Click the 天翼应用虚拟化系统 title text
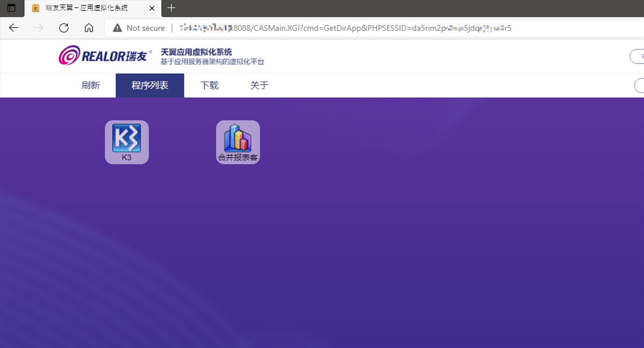644x348 pixels. point(196,52)
